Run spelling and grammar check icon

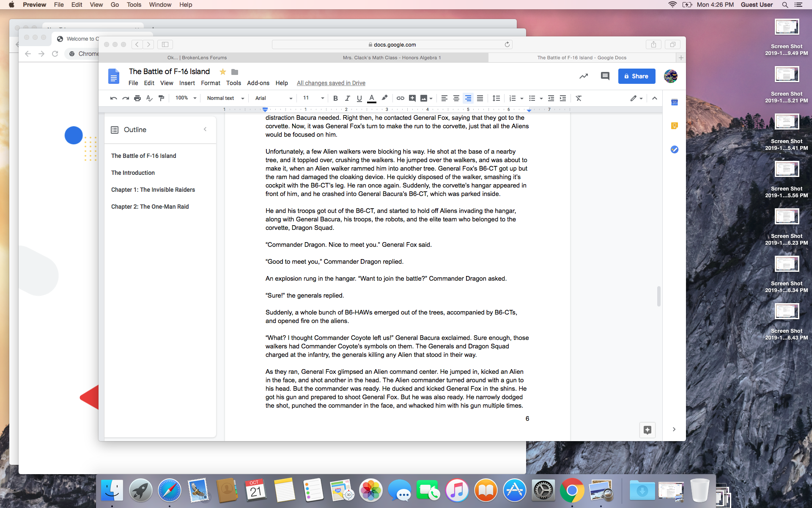click(149, 98)
